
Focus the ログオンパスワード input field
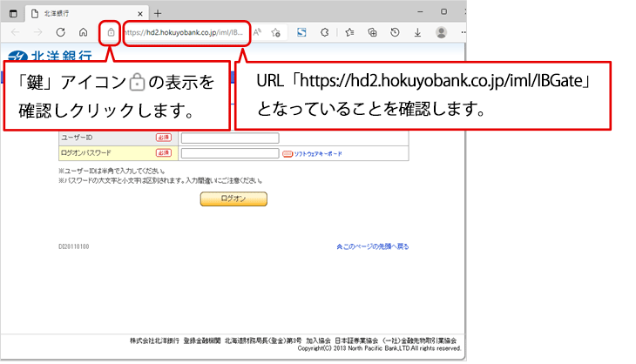(230, 153)
